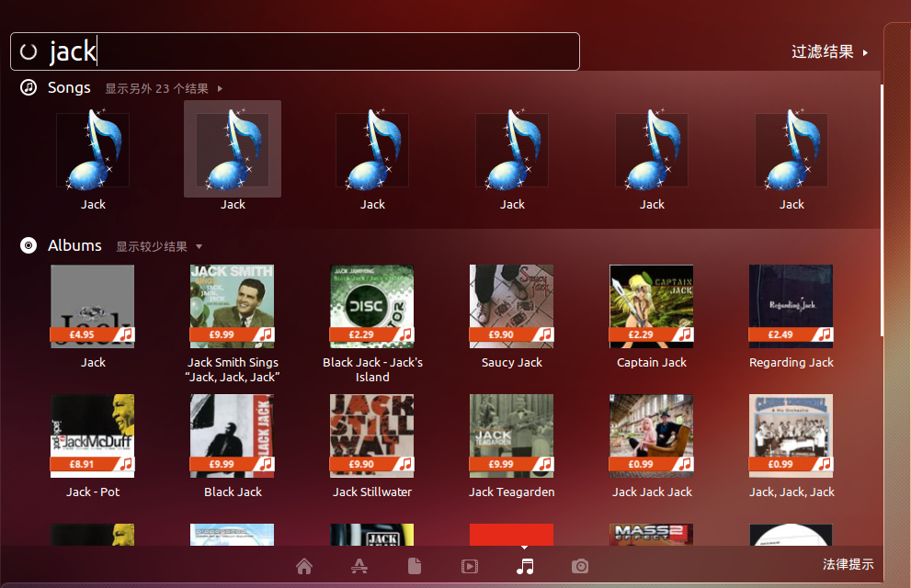911x588 pixels.
Task: Click the results vertical scrollbar
Action: click(x=881, y=211)
